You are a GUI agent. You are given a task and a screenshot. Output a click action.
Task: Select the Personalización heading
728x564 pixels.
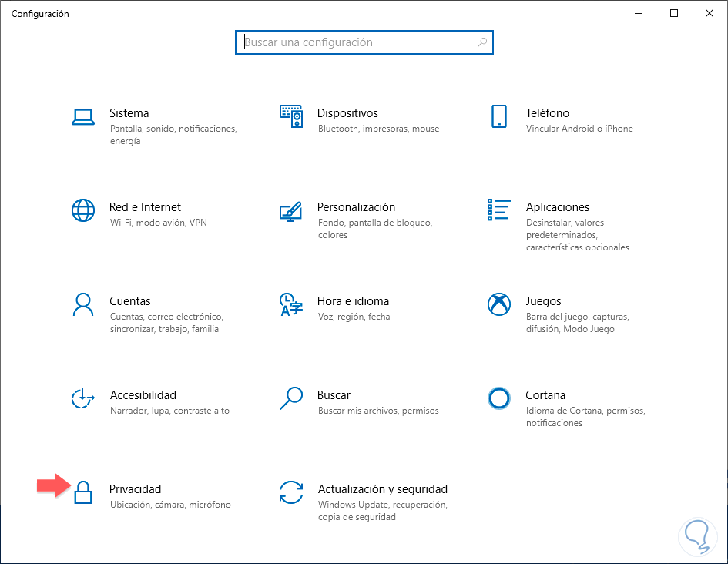pos(356,207)
